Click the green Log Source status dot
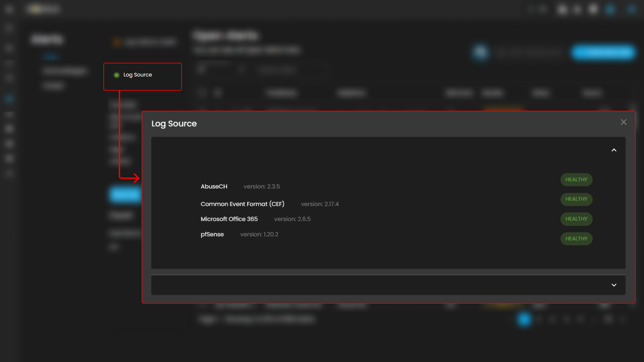The width and height of the screenshot is (644, 362). pyautogui.click(x=116, y=75)
